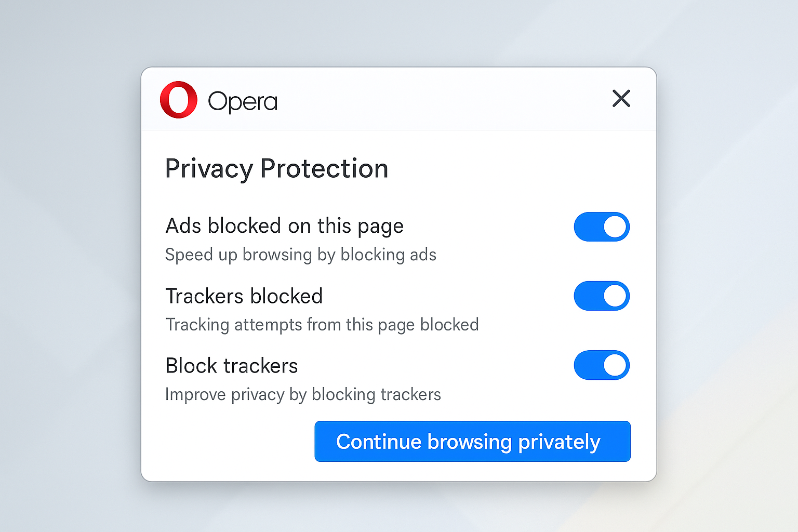Click the Opera logo to open the app menu
798x532 pixels.
(178, 99)
